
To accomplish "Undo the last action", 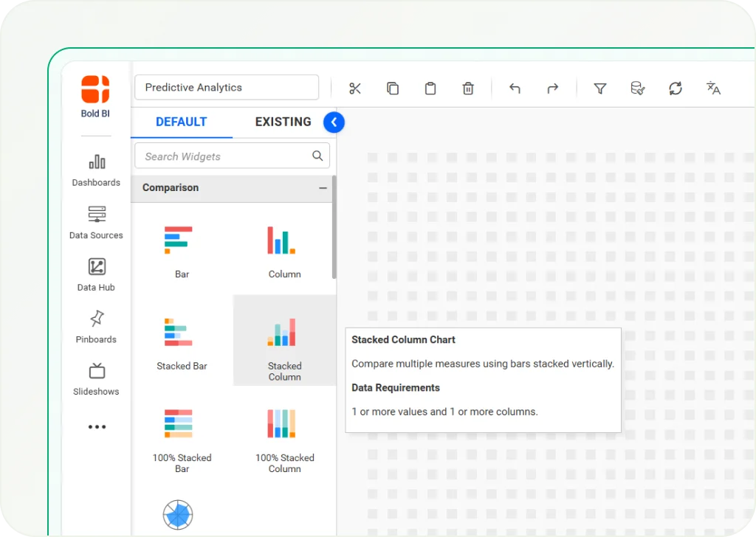I will coord(515,89).
